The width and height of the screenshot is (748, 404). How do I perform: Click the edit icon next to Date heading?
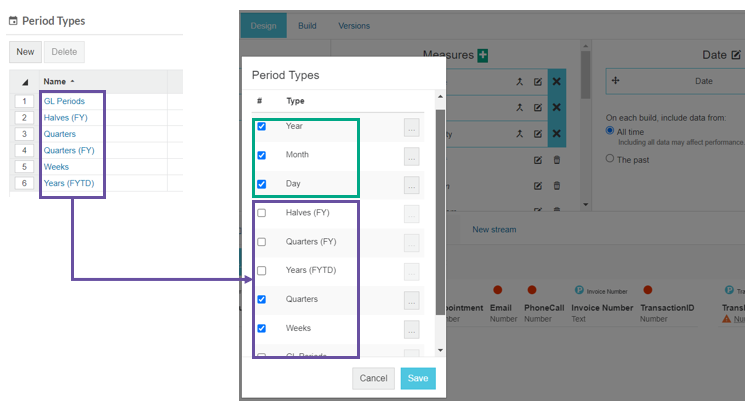coord(736,56)
